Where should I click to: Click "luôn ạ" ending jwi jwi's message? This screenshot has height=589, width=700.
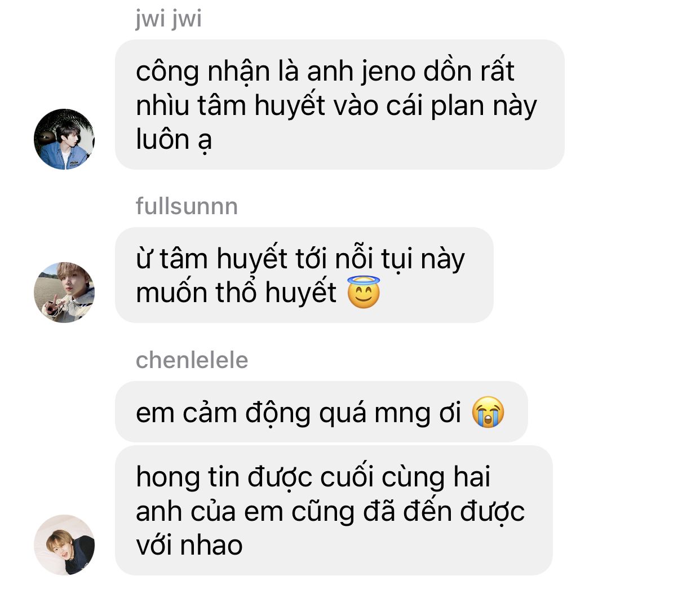click(174, 140)
